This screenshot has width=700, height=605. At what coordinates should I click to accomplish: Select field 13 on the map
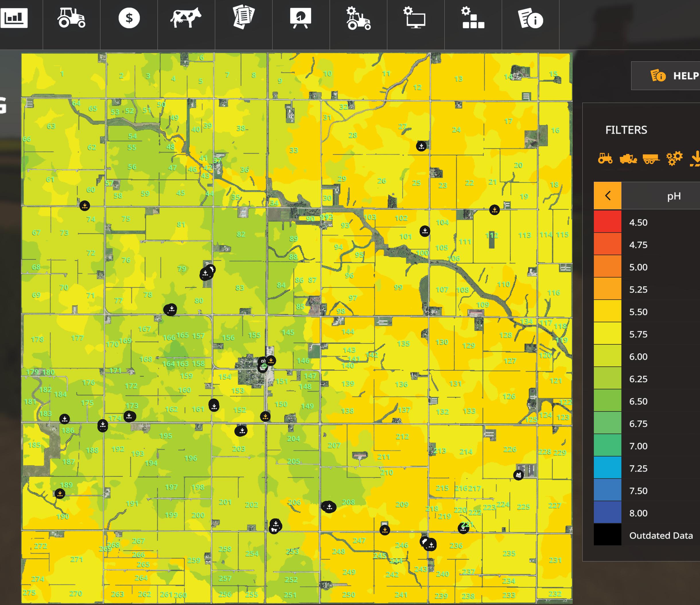coord(458,79)
